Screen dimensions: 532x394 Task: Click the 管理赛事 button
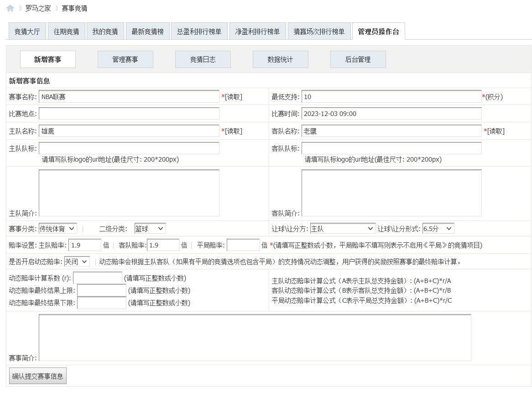coord(125,59)
